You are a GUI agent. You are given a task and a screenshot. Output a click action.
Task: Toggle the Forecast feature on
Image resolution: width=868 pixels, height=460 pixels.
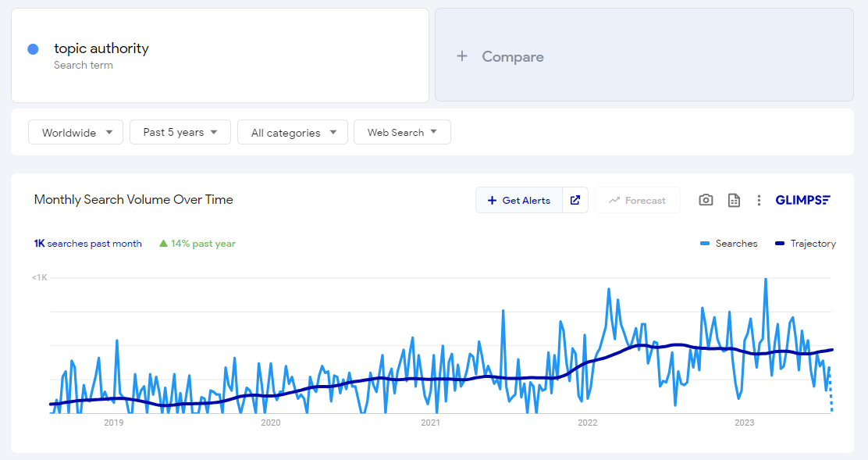(x=637, y=200)
